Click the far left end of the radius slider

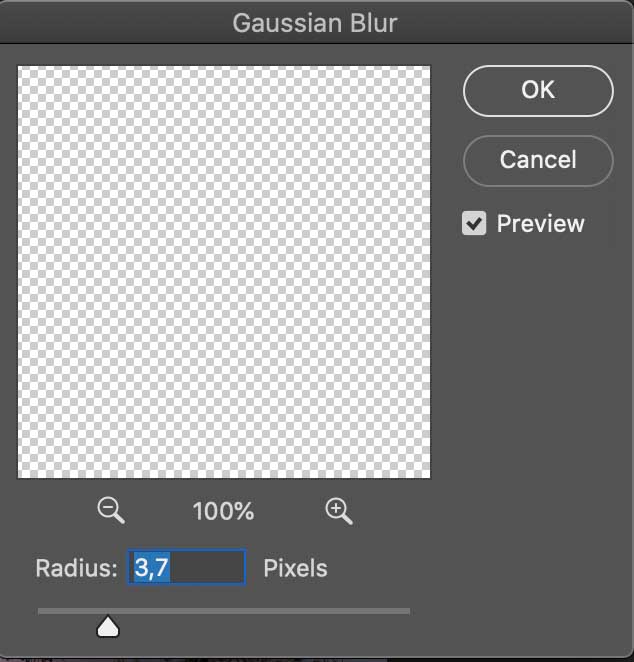coord(40,611)
